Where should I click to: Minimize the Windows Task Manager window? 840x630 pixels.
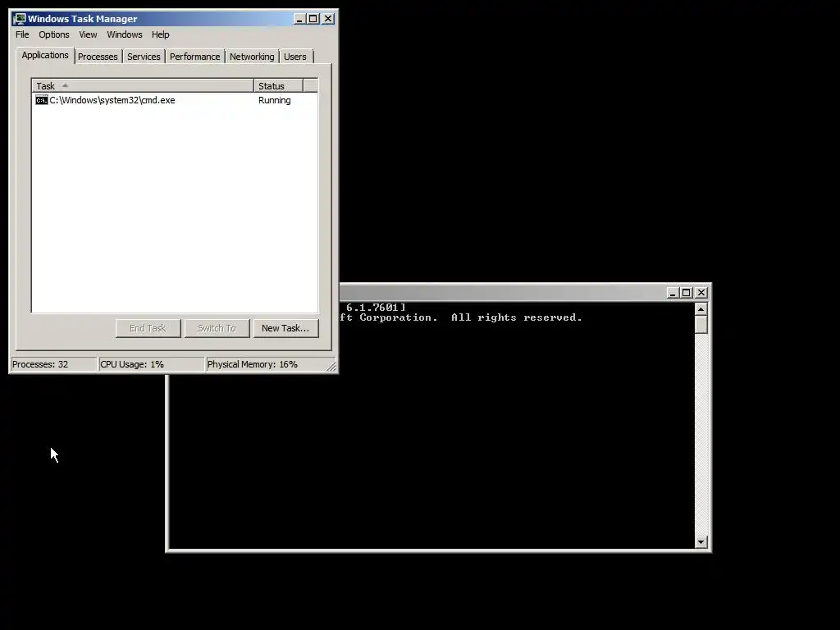(299, 19)
